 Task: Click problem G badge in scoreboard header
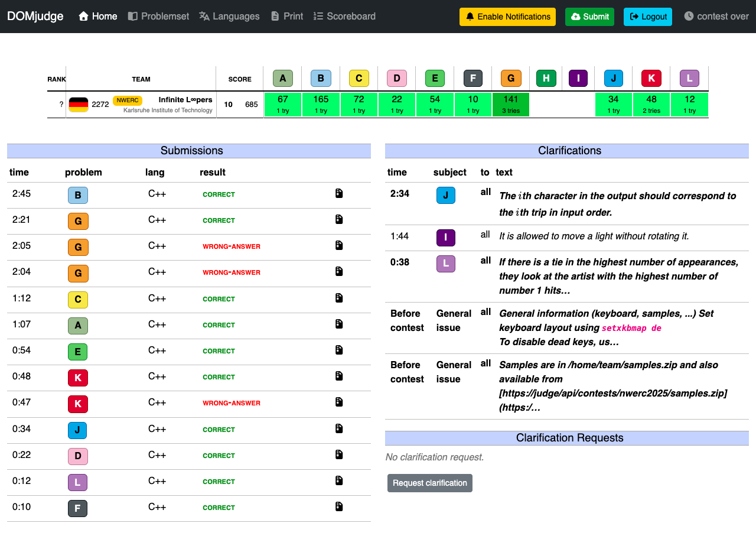coord(511,79)
